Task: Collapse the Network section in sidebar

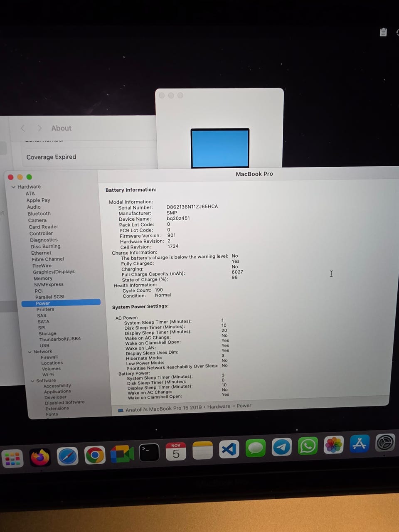Action: click(x=30, y=352)
